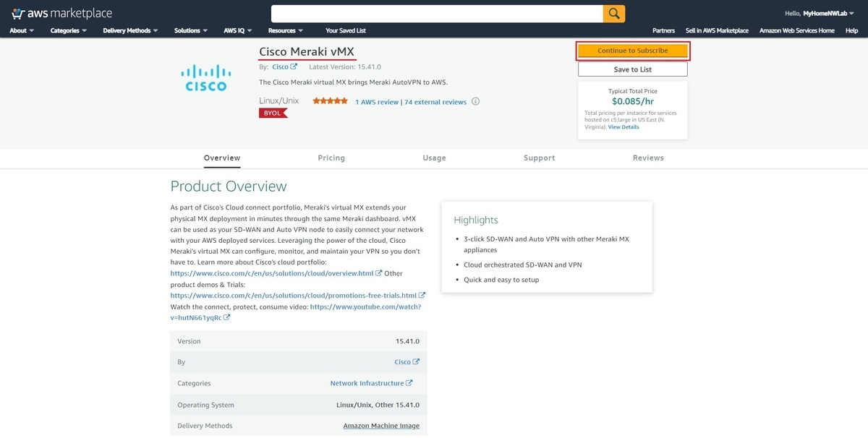Click Continue to Subscribe button
The width and height of the screenshot is (868, 438).
click(x=633, y=51)
